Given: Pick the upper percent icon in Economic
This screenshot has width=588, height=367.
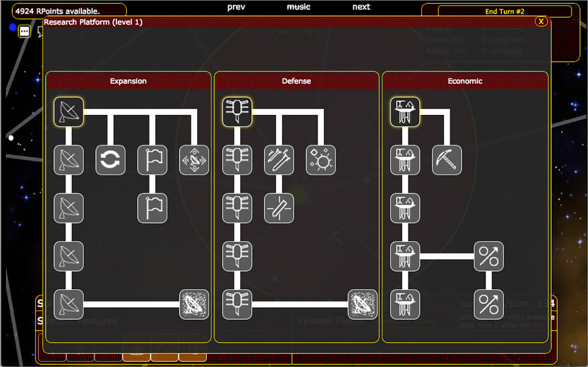Looking at the screenshot, I should tap(489, 256).
